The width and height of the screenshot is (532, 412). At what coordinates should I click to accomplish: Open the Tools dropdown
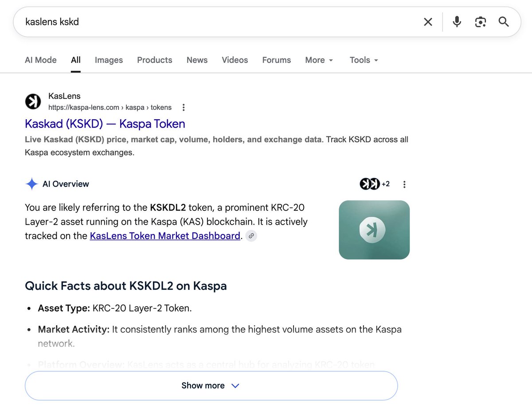364,60
